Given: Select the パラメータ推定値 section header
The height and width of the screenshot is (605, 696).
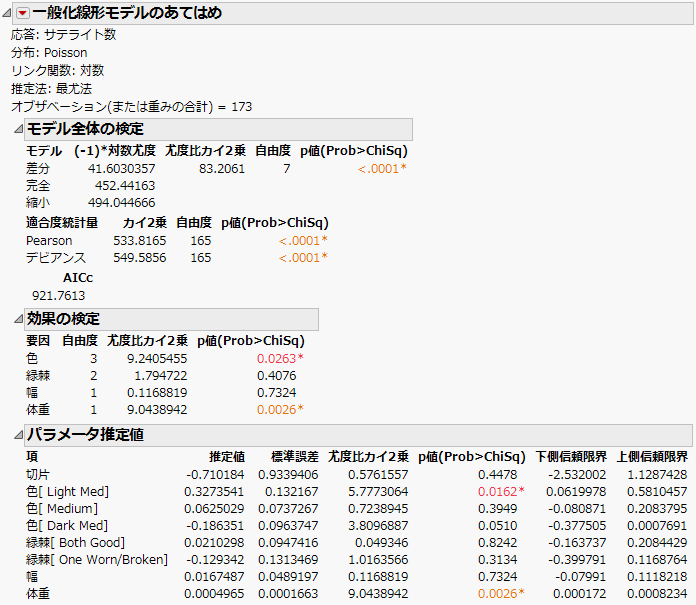Looking at the screenshot, I should pyautogui.click(x=358, y=435).
